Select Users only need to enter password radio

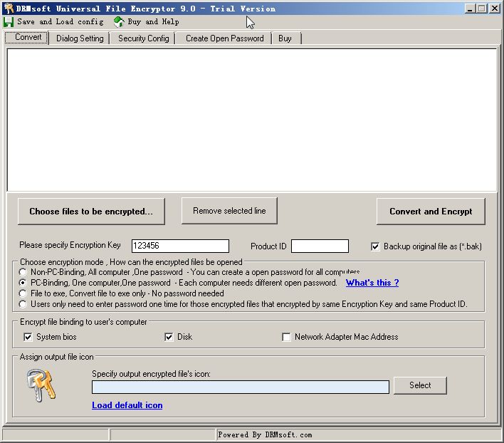(23, 304)
